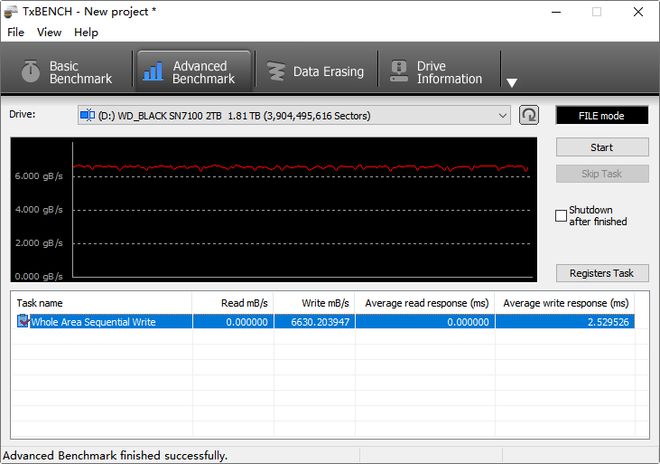Open the View menu
Screen dimensions: 660x464
[49, 32]
